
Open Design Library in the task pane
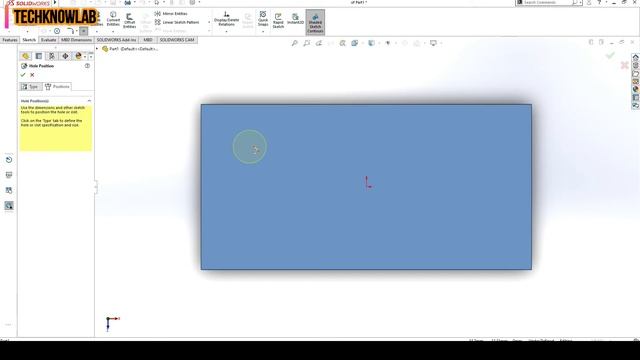(x=636, y=65)
